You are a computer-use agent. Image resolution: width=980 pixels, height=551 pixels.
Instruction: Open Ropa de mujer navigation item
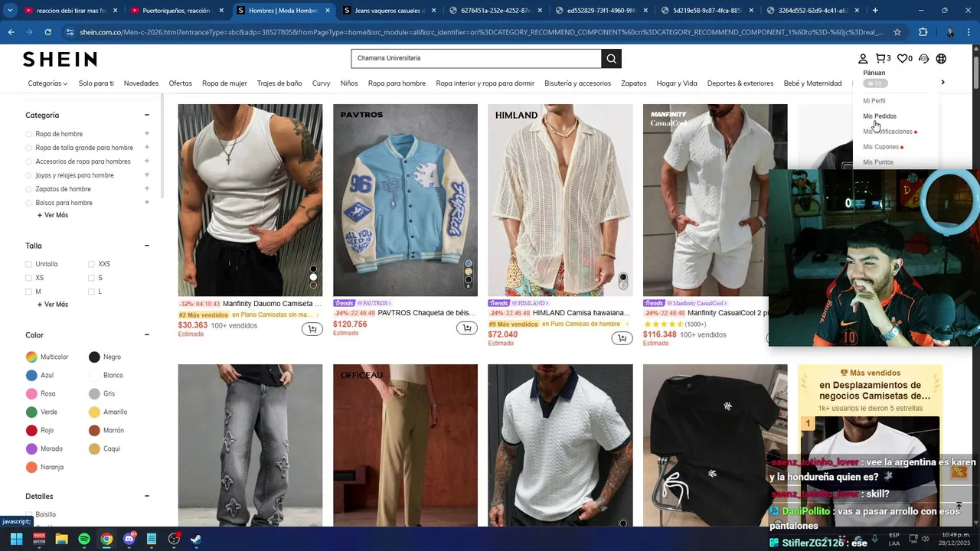pyautogui.click(x=224, y=83)
